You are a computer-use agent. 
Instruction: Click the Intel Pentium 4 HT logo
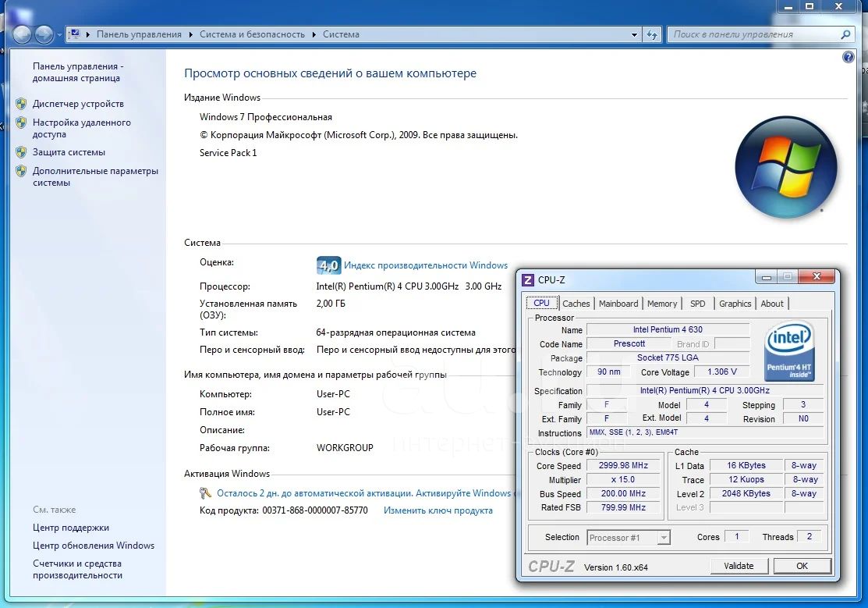coord(788,351)
